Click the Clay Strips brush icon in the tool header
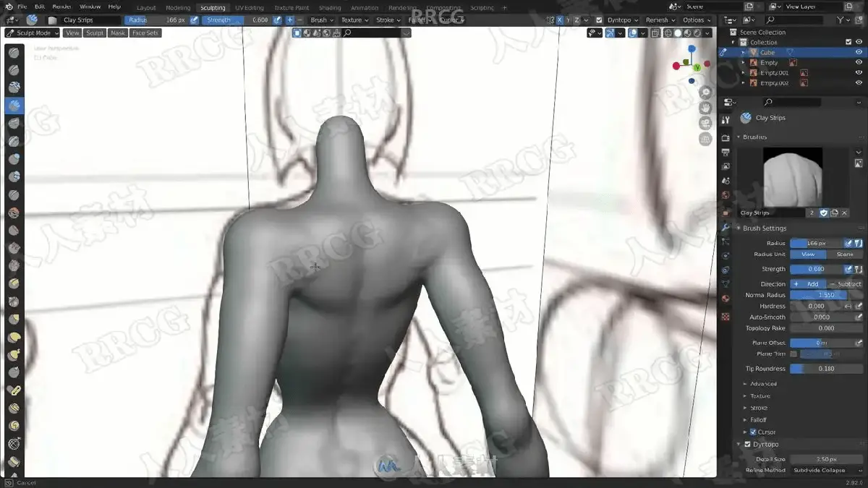868x488 pixels. pyautogui.click(x=33, y=20)
